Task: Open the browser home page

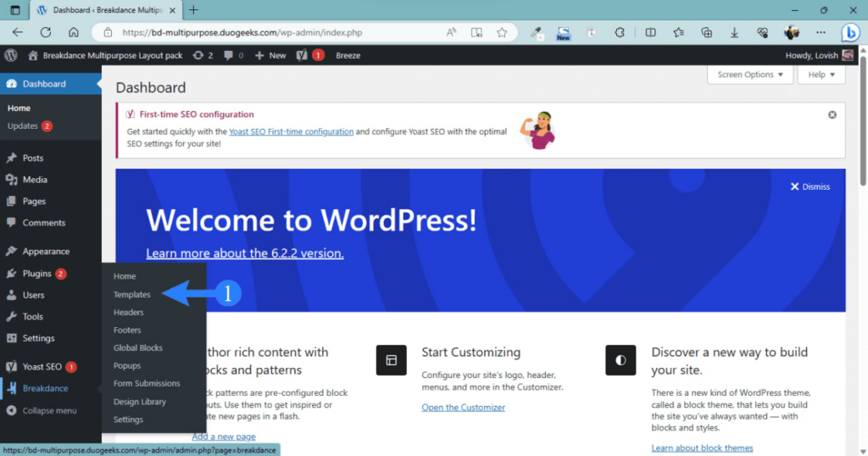Action: pos(74,33)
